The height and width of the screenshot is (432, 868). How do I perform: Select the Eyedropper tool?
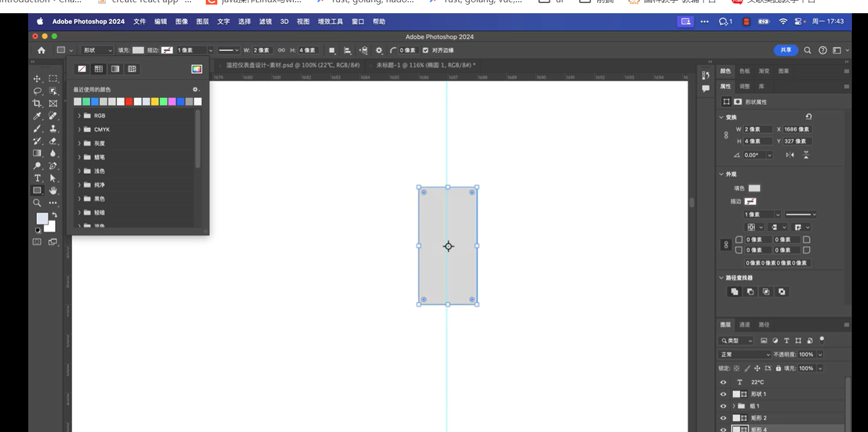click(37, 116)
